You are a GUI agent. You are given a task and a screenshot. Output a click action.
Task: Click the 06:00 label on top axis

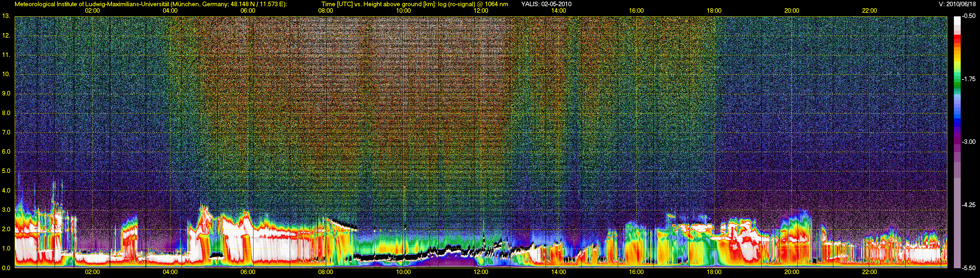(248, 11)
